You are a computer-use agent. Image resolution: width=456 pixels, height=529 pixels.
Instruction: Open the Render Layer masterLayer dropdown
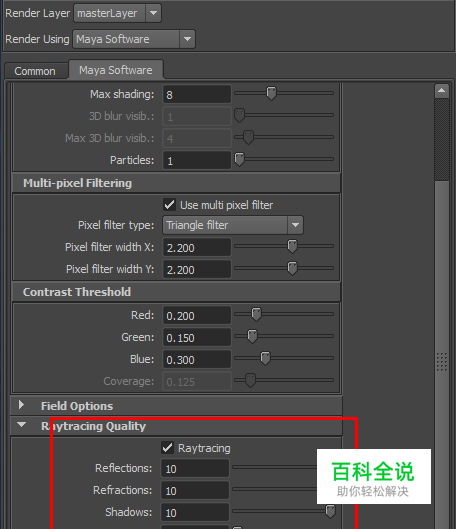117,13
